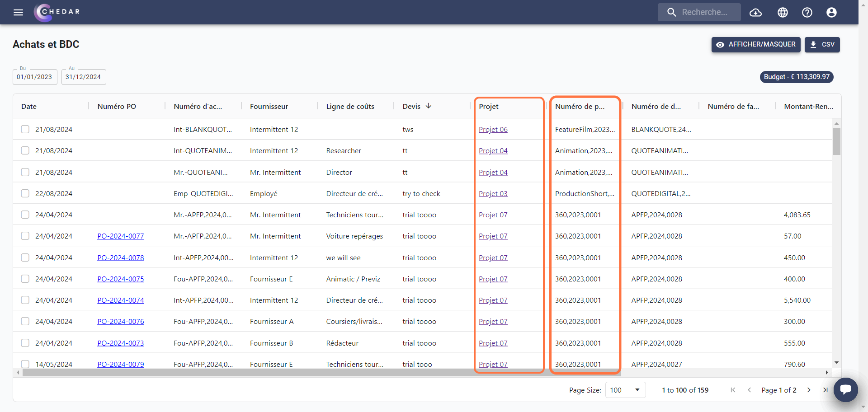Open link PO-2024-0077

pyautogui.click(x=121, y=236)
